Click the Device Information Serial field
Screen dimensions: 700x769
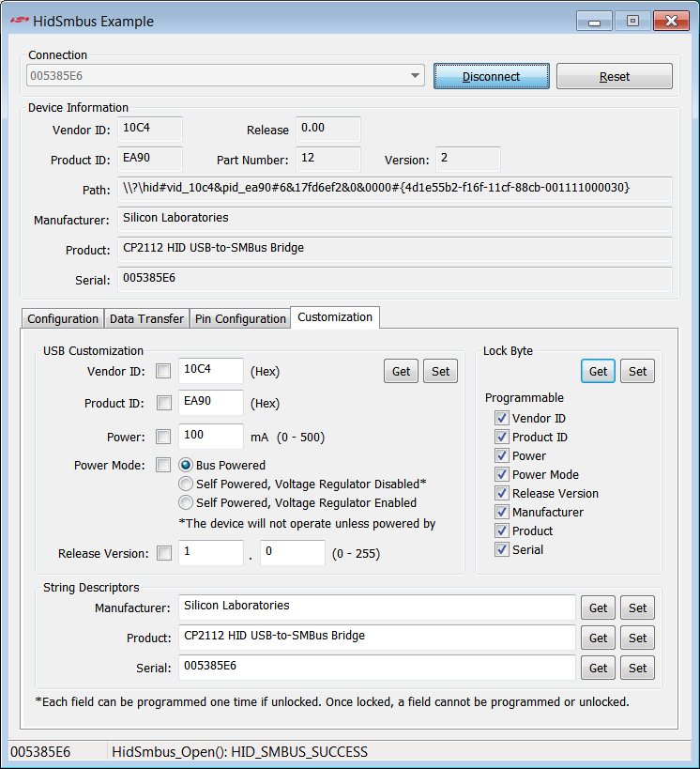coord(395,280)
